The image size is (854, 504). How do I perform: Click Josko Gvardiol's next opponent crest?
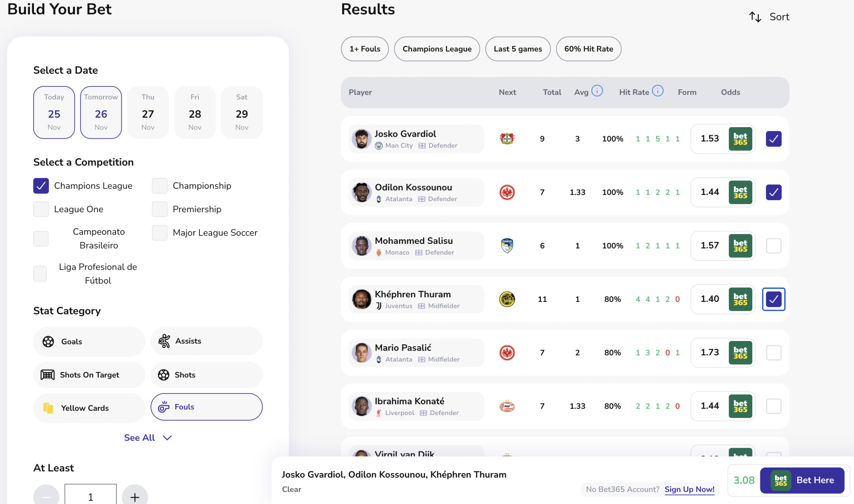click(507, 138)
